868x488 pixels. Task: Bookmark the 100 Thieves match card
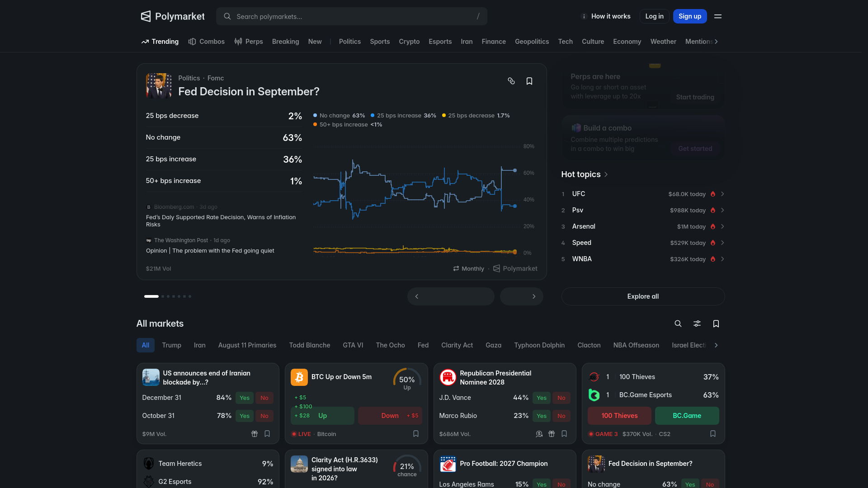713,434
